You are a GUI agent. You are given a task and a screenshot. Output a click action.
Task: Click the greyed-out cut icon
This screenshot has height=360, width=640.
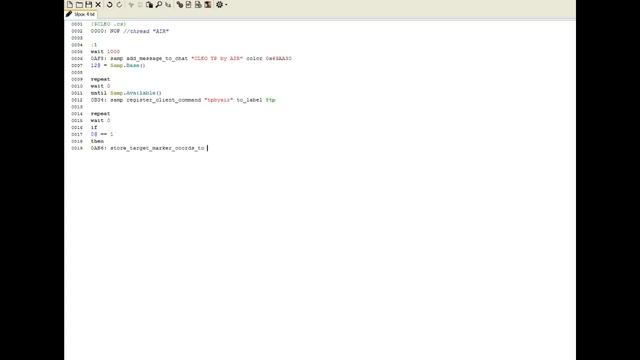tap(131, 4)
